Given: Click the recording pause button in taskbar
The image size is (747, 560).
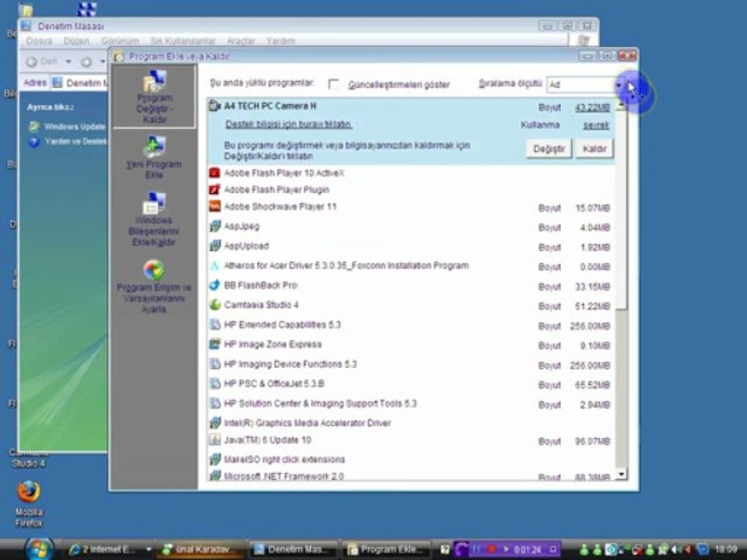Looking at the screenshot, I should (477, 550).
